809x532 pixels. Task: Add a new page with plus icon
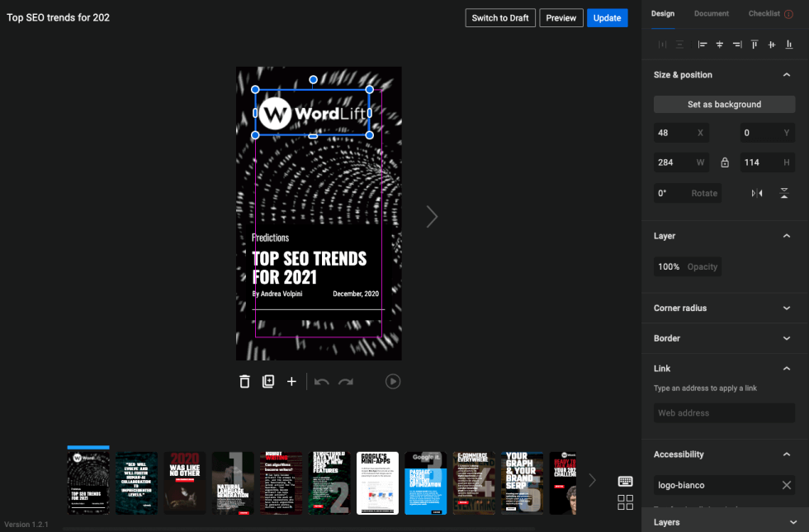pos(291,381)
